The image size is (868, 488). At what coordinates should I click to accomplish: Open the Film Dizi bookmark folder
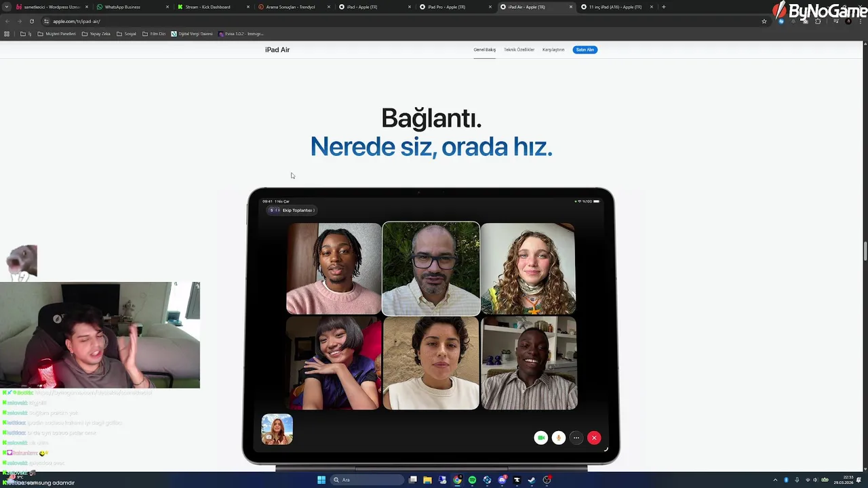pyautogui.click(x=154, y=34)
